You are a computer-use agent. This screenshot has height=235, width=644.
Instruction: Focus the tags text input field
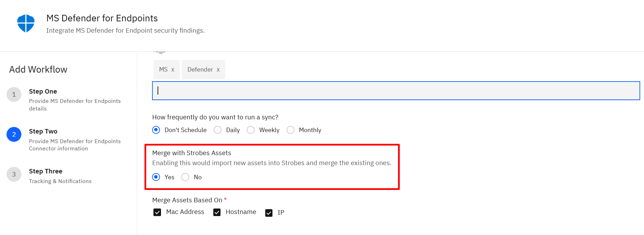(x=396, y=91)
